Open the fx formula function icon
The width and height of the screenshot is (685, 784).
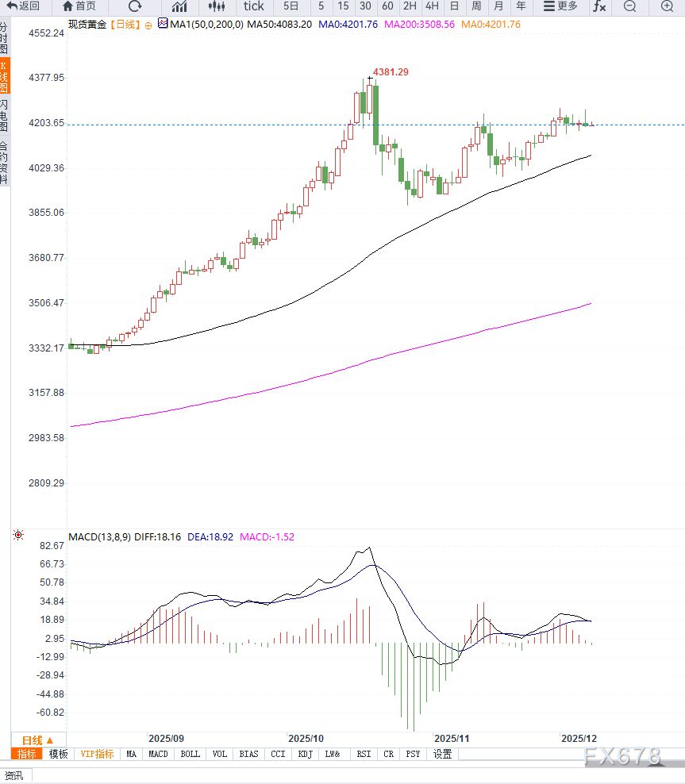(599, 6)
